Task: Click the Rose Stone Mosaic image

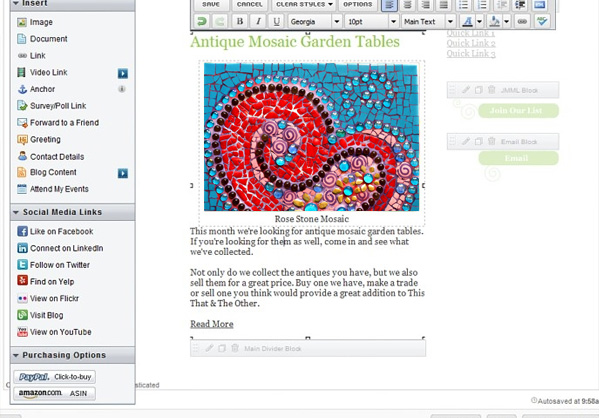Action: pyautogui.click(x=311, y=137)
